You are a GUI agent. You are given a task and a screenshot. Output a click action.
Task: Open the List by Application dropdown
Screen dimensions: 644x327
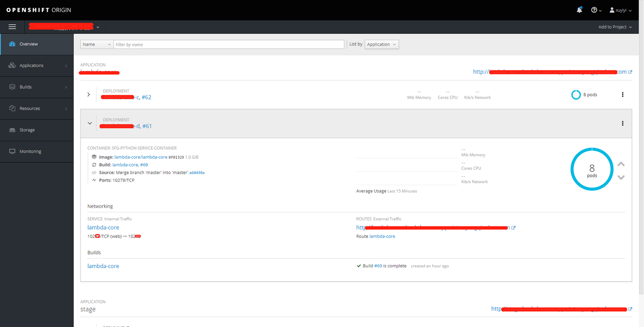(x=381, y=44)
